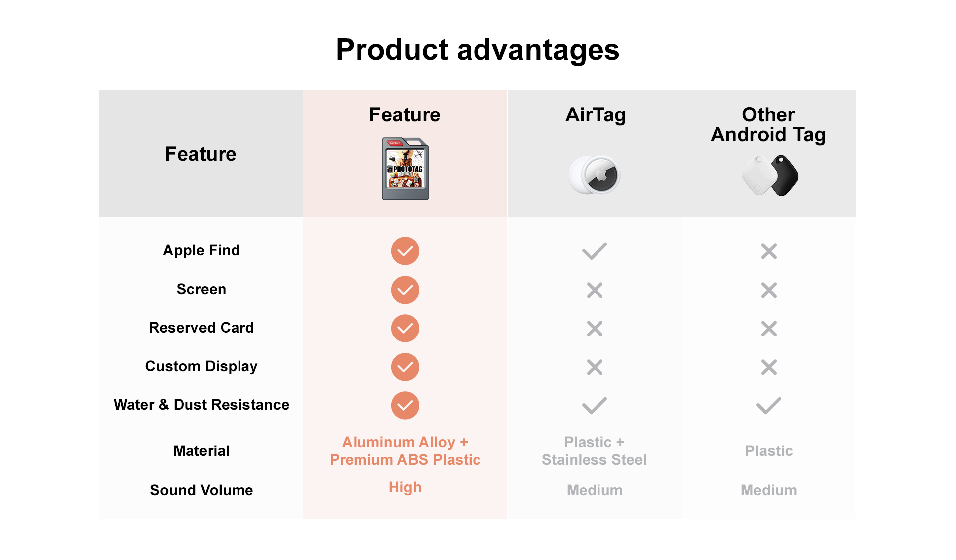Click the orange checkmark for Apple Find

pyautogui.click(x=405, y=251)
